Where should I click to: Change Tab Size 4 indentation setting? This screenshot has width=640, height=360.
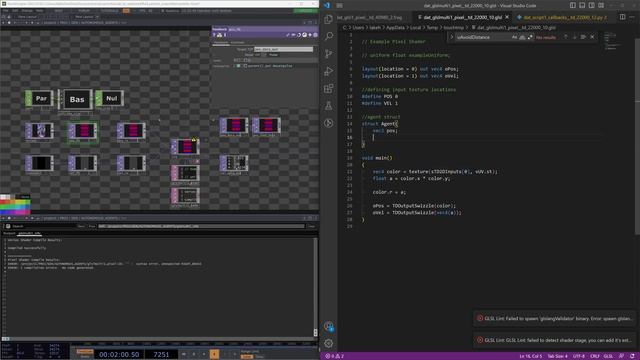(557, 356)
